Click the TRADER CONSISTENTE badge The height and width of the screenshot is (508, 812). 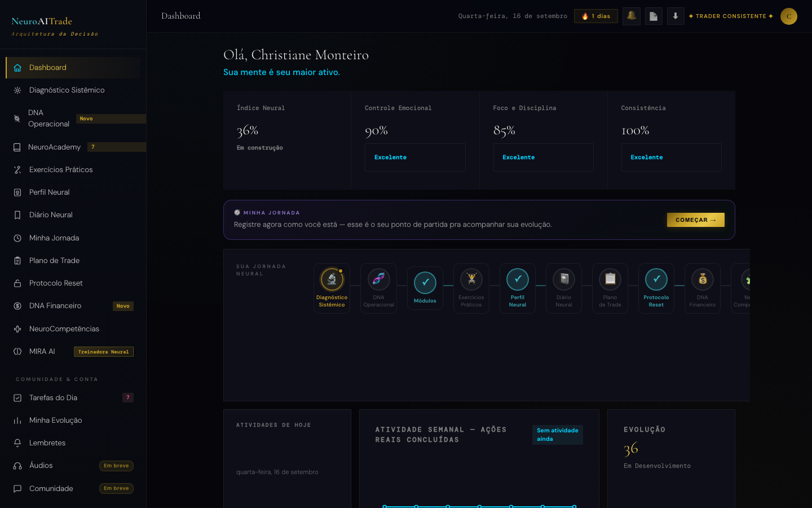point(731,16)
